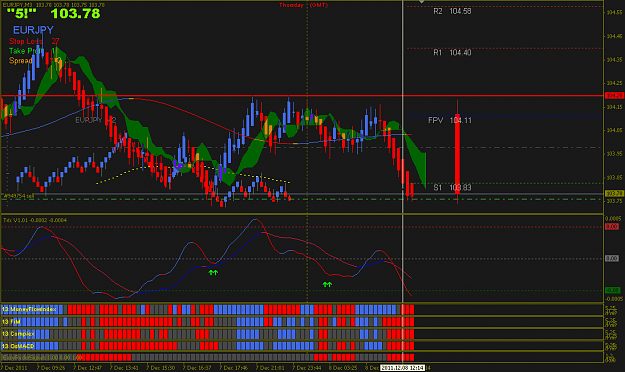Click the first green double-arrow Trix signal

213,273
